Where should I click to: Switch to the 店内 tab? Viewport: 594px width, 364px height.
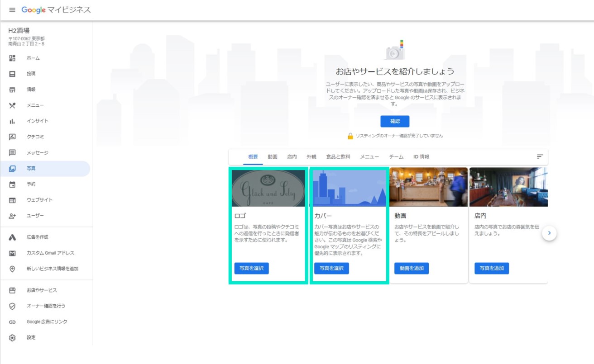point(292,157)
